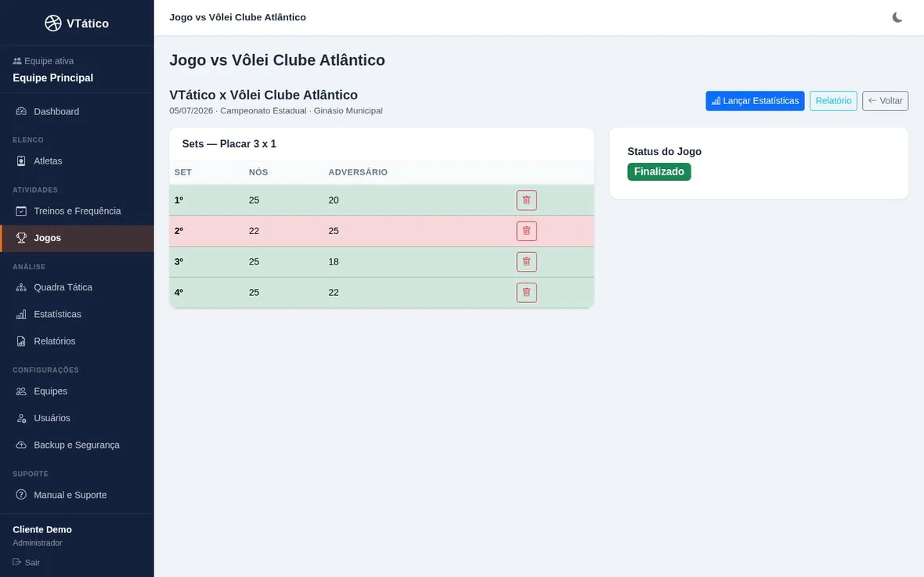Click the VTático volleyball logo icon
This screenshot has height=577, width=924.
pyautogui.click(x=53, y=23)
